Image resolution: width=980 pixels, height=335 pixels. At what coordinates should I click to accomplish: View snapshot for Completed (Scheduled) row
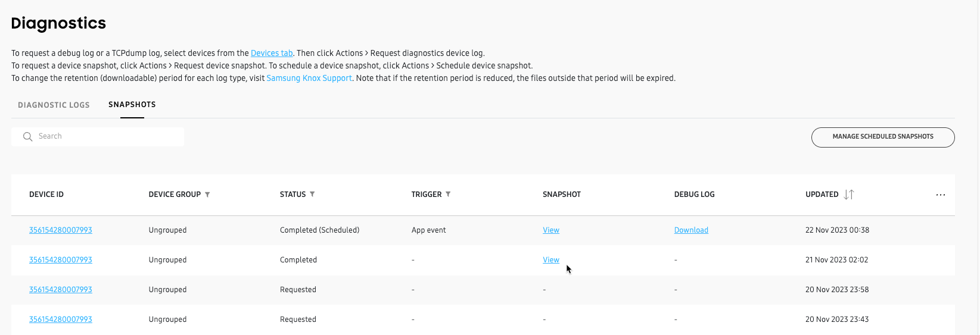[x=551, y=230]
